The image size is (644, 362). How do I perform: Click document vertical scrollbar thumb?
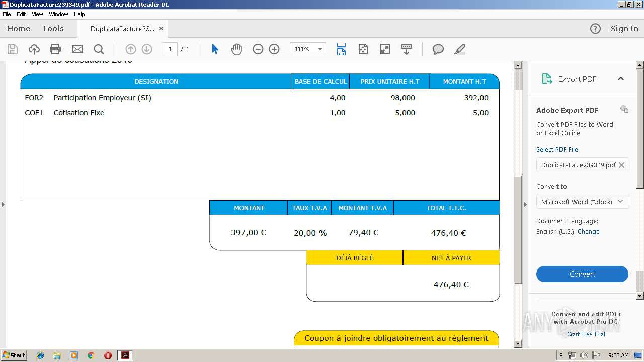point(518,230)
